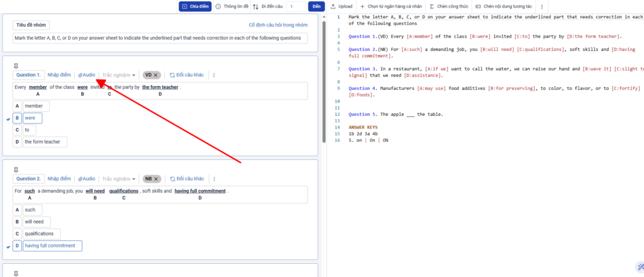The height and width of the screenshot is (277, 644).
Task: Click the Upload toolbar item
Action: pyautogui.click(x=341, y=6)
